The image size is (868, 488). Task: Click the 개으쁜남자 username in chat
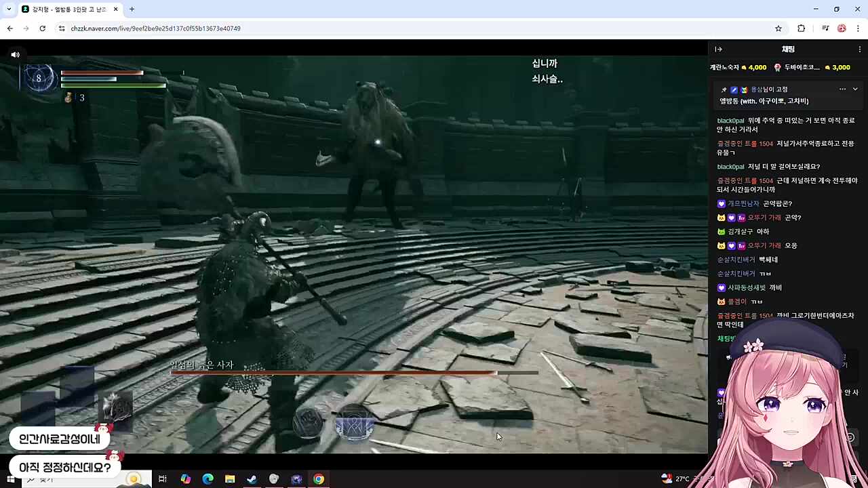tap(743, 203)
